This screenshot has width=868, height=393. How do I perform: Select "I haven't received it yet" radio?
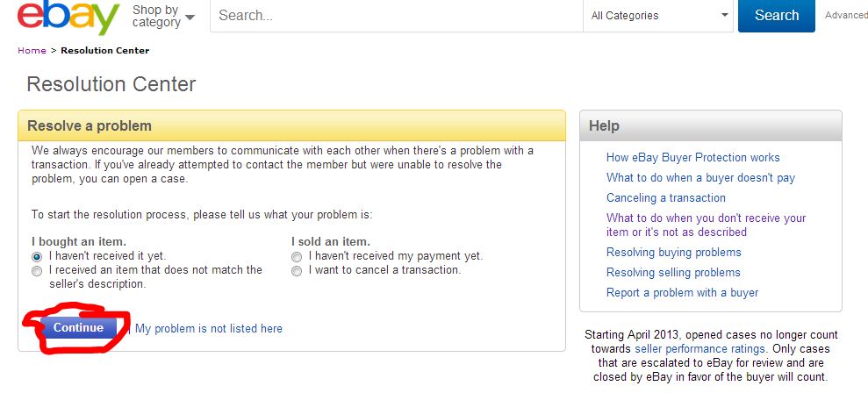[37, 256]
